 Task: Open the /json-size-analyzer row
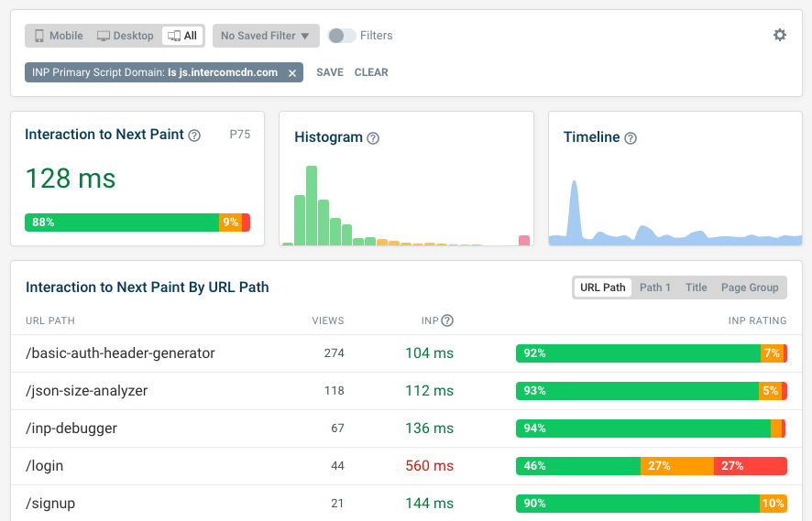click(406, 391)
